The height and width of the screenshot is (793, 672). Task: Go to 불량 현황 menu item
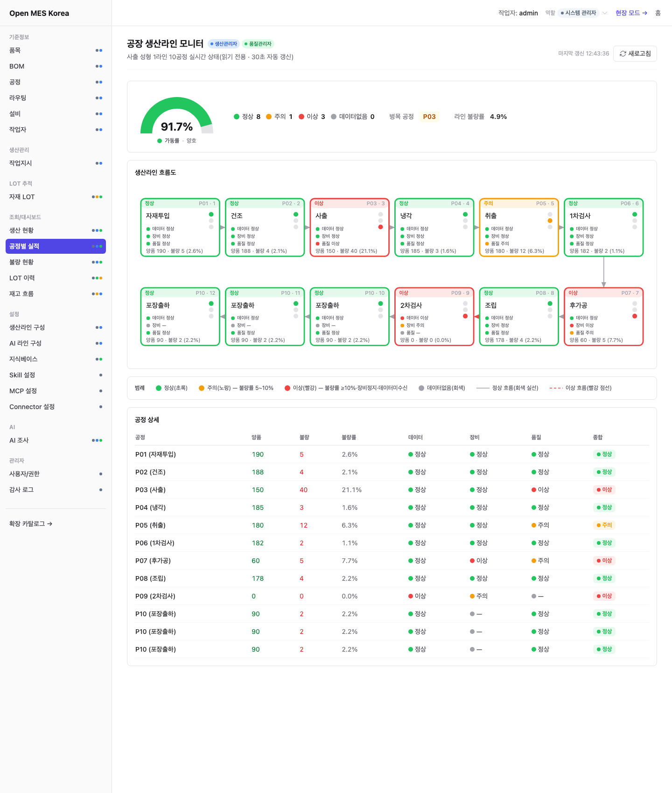point(56,262)
